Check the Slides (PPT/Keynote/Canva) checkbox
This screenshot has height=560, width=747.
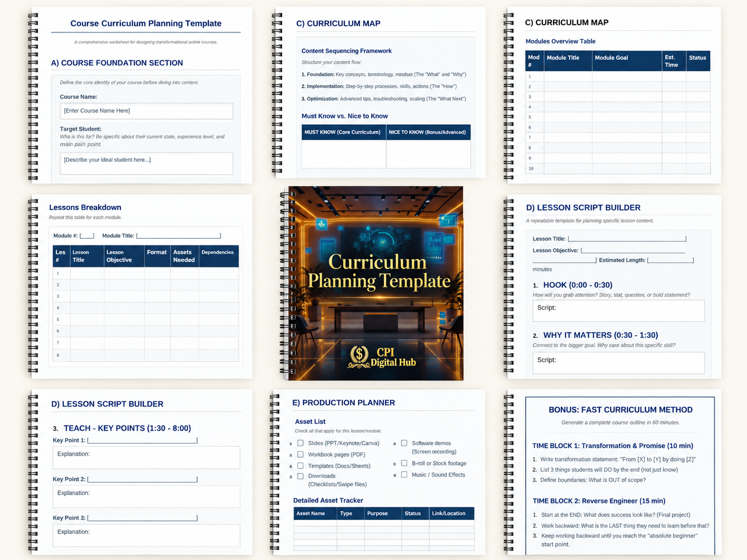point(301,443)
